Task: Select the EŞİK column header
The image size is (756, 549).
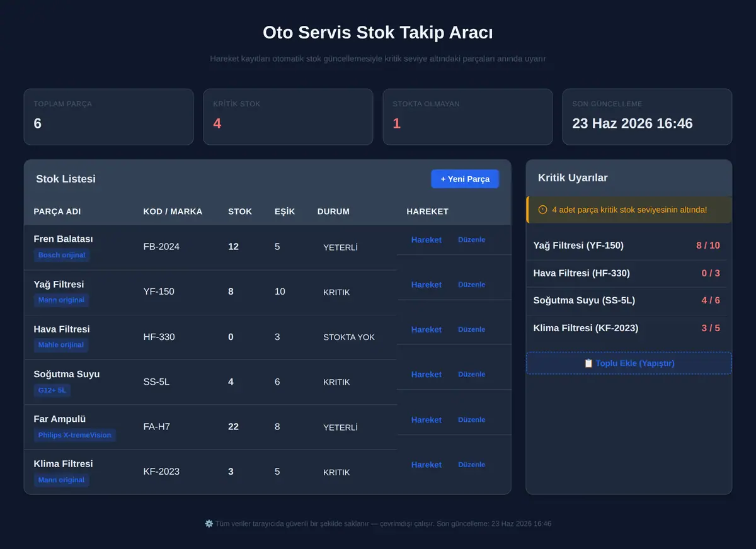Action: coord(285,212)
